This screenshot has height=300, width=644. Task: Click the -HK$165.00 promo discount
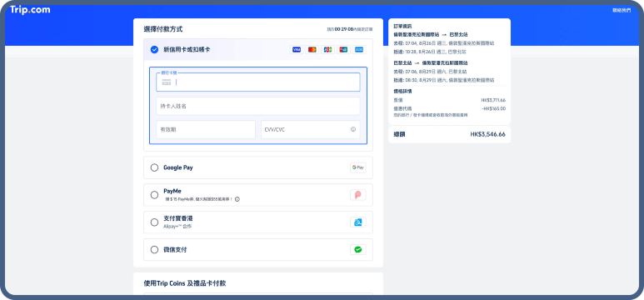tap(493, 108)
